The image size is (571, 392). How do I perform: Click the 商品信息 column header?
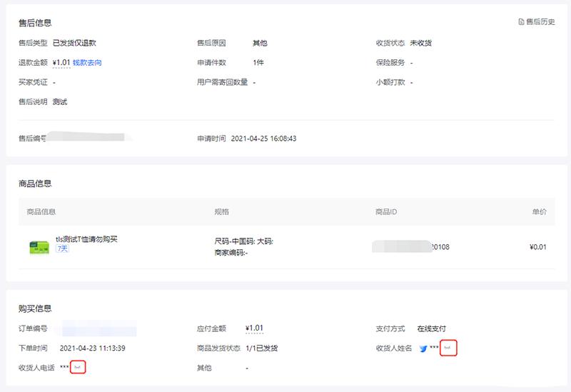41,212
